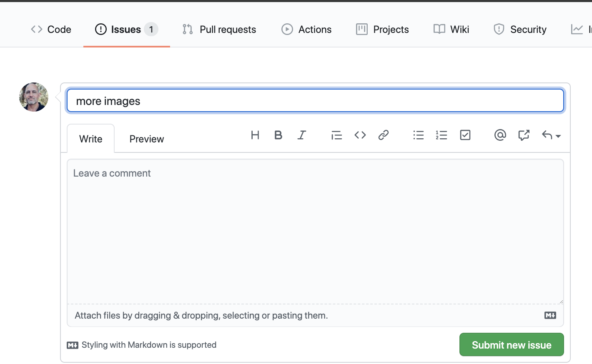Open the Actions tab
Image resolution: width=592 pixels, height=364 pixels.
coord(306,29)
